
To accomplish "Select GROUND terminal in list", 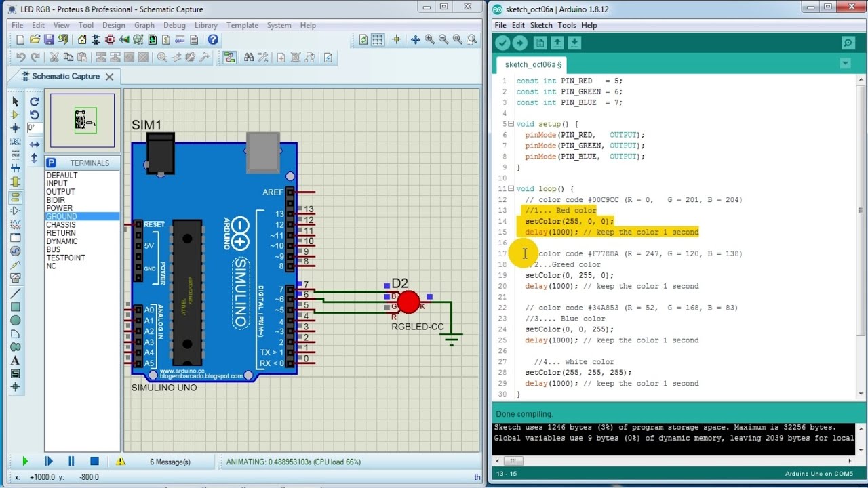I will point(82,216).
